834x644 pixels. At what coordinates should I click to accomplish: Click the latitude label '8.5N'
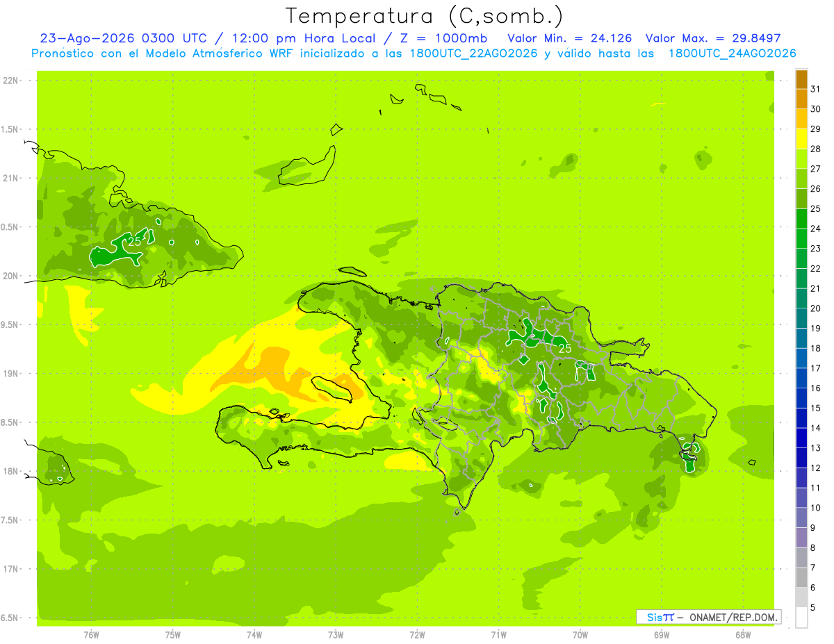point(10,422)
